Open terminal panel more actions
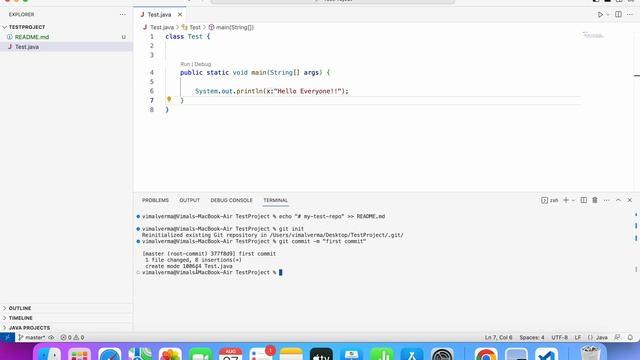The image size is (640, 360). click(607, 200)
